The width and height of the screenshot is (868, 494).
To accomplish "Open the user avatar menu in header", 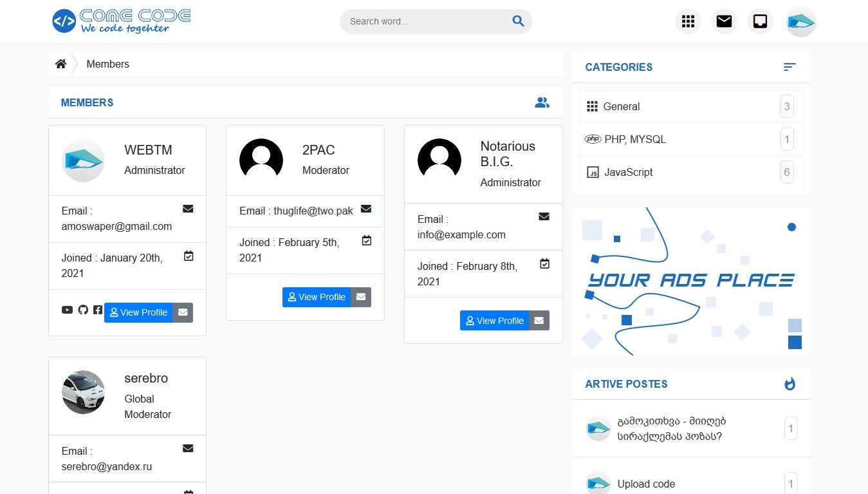I will point(801,22).
